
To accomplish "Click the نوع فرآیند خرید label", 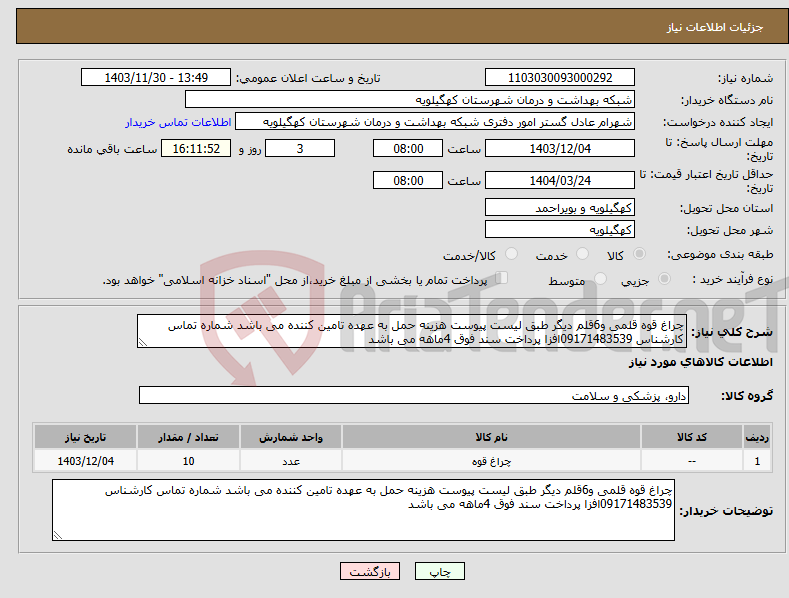I will pos(733,279).
